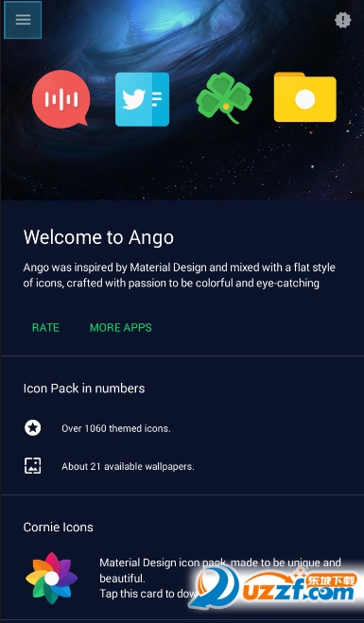This screenshot has height=623, width=364.
Task: Tap the Icon Pack in numbers heading
Action: 84,389
